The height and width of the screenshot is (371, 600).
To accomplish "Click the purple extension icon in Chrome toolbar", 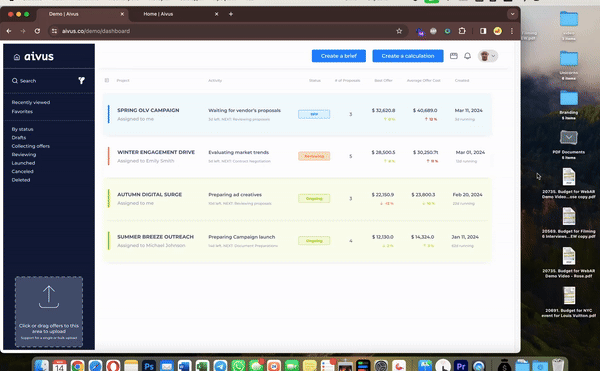I will (420, 31).
